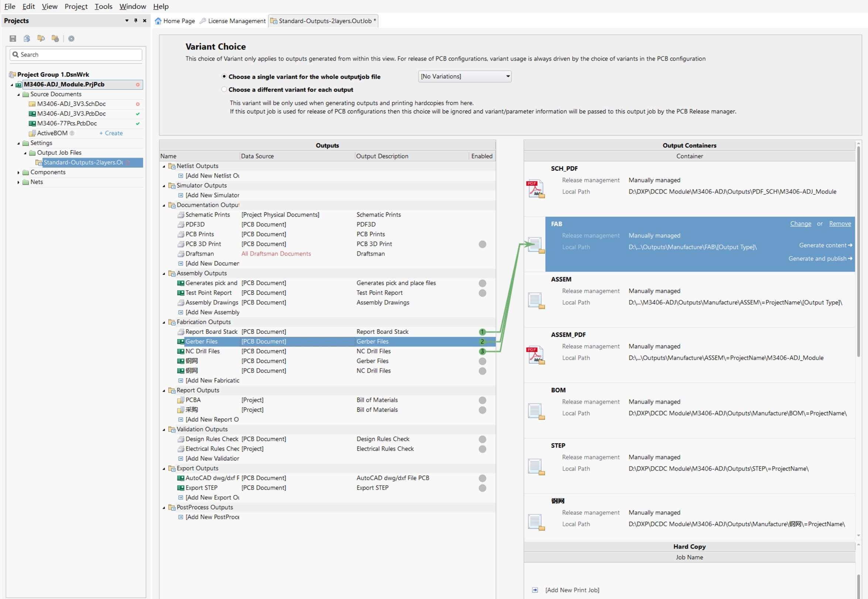The height and width of the screenshot is (599, 868).
Task: Click the Remove link on FAB container
Action: tap(840, 224)
